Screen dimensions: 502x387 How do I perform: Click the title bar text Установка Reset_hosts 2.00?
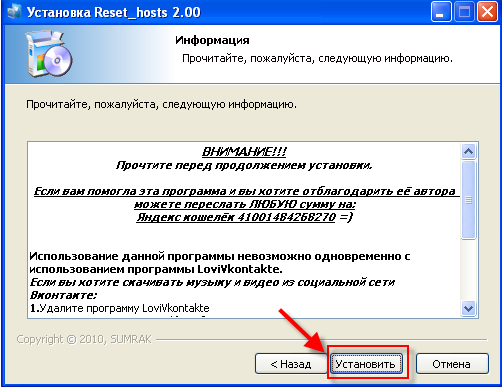(x=114, y=13)
